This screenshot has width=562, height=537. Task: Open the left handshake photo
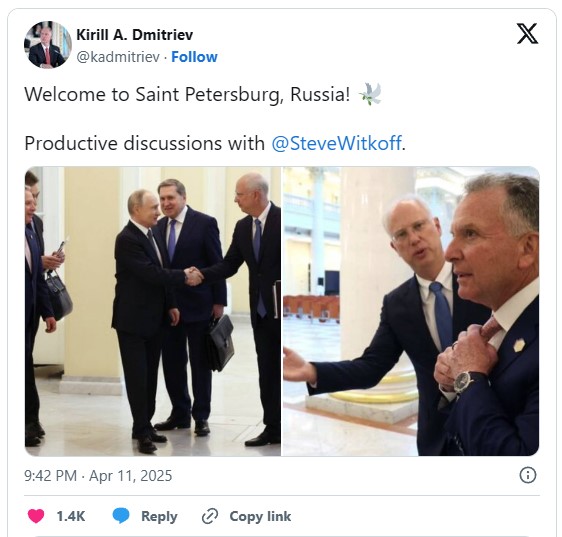(x=153, y=311)
